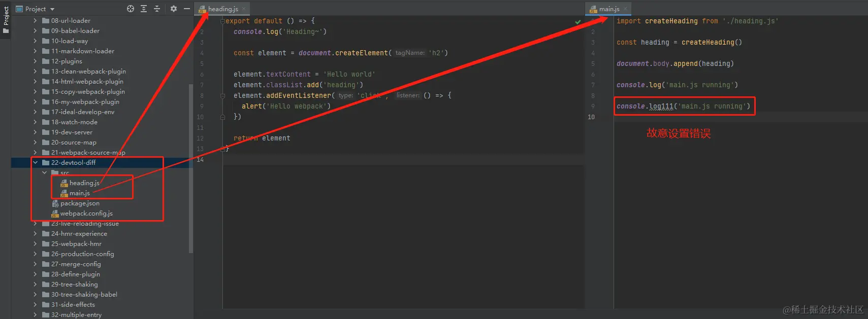Expand the 14-html-webpack-plugin folder
Image resolution: width=868 pixels, height=319 pixels.
pos(35,82)
